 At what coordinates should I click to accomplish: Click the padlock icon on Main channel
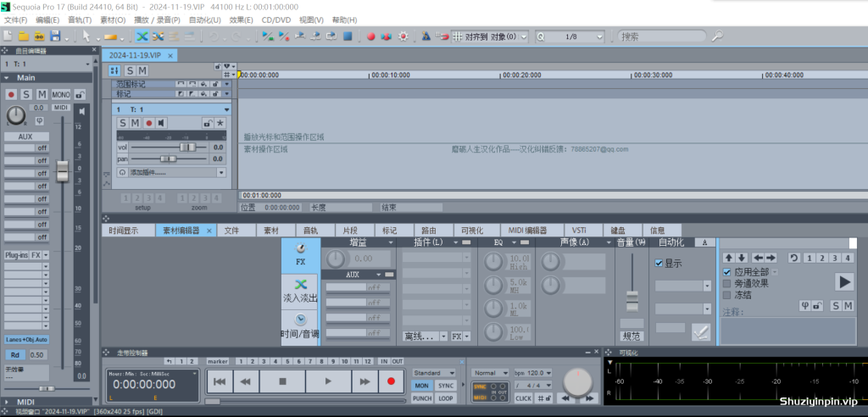tap(81, 95)
